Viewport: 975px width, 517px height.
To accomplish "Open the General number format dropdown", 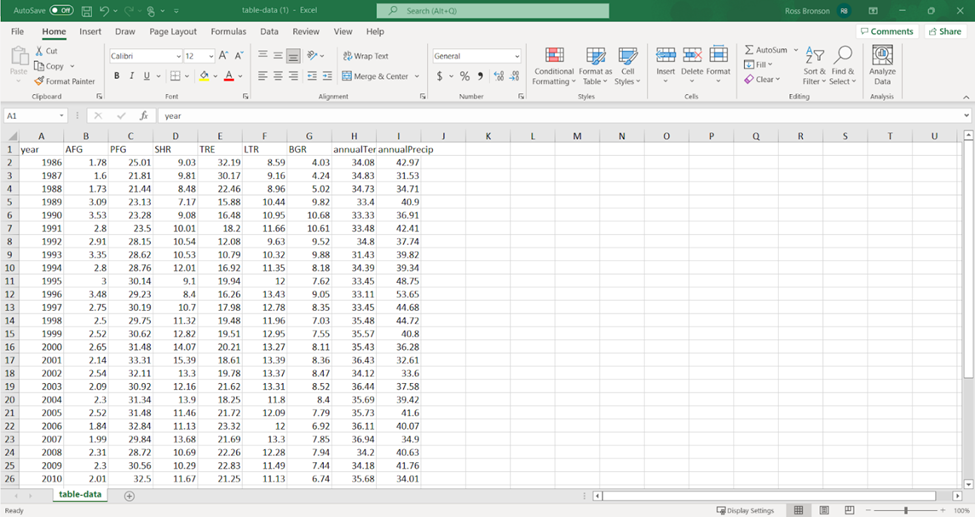I will pyautogui.click(x=517, y=56).
